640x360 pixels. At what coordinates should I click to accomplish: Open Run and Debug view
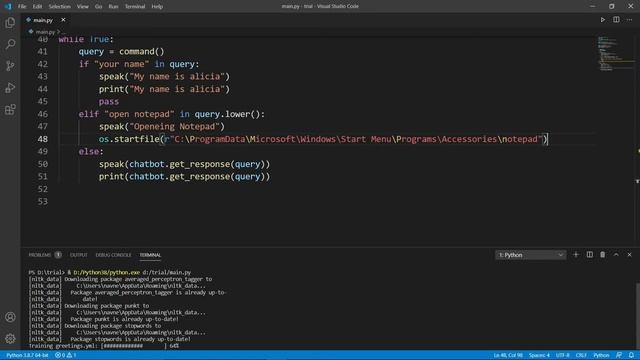click(10, 87)
